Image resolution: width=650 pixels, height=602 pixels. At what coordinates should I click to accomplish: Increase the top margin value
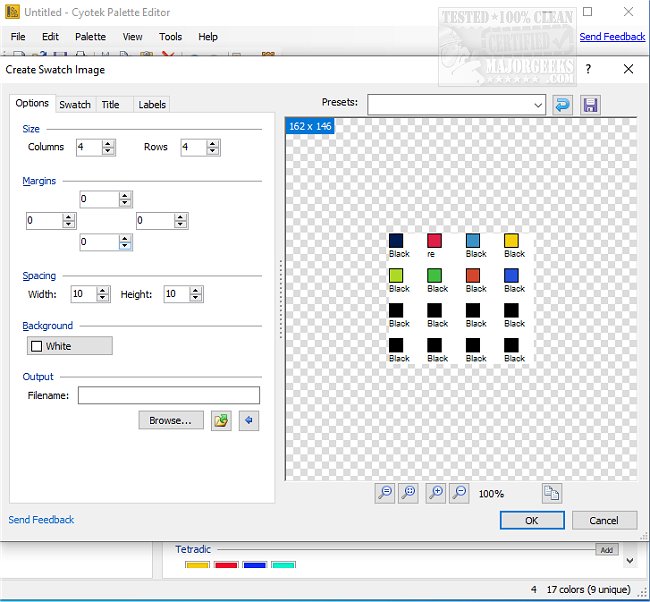coord(125,196)
